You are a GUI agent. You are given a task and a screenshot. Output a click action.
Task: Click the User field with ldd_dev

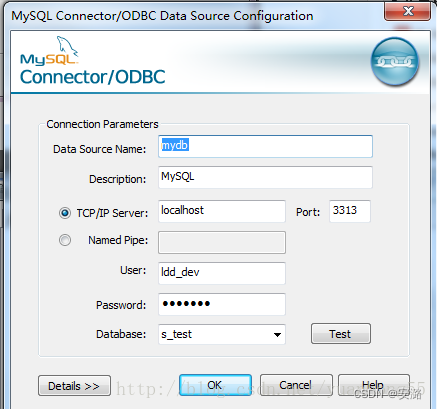(222, 273)
